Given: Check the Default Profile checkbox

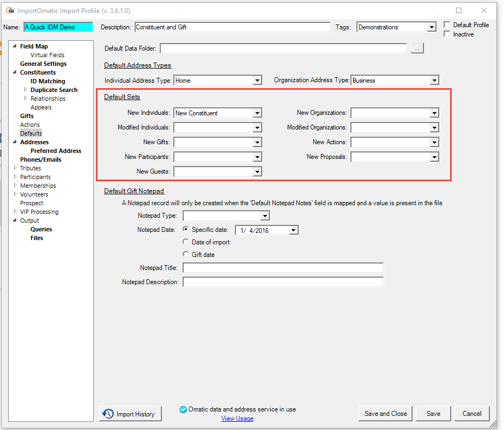Looking at the screenshot, I should tap(446, 24).
